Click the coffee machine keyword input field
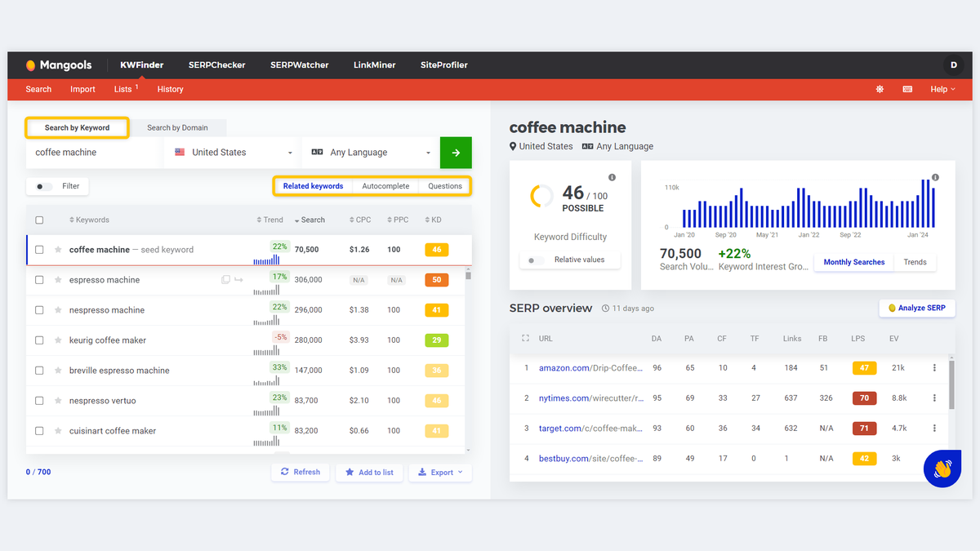The height and width of the screenshot is (551, 980). [x=94, y=153]
